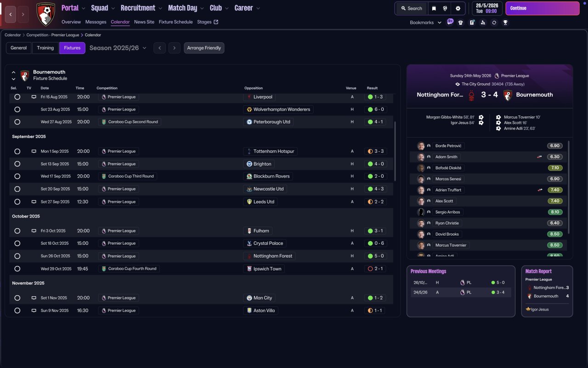Click the tactics board icon in bookmarks bar
Viewport: 588px width, 368px height.
click(472, 23)
